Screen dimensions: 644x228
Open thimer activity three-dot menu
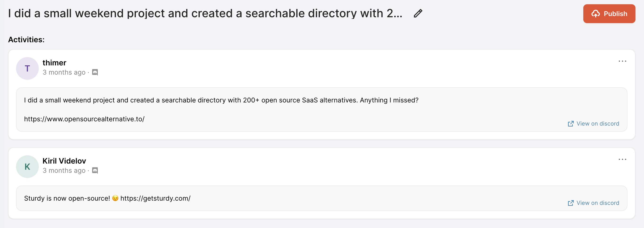pyautogui.click(x=622, y=61)
